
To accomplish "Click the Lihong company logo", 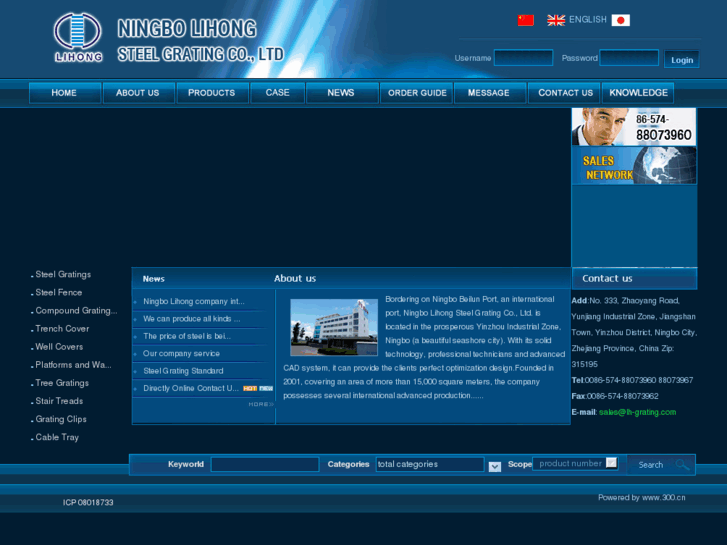I will 78,37.
